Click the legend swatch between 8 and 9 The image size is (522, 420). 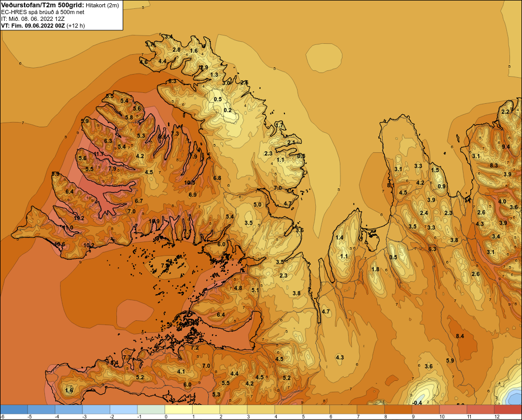[x=398, y=410]
